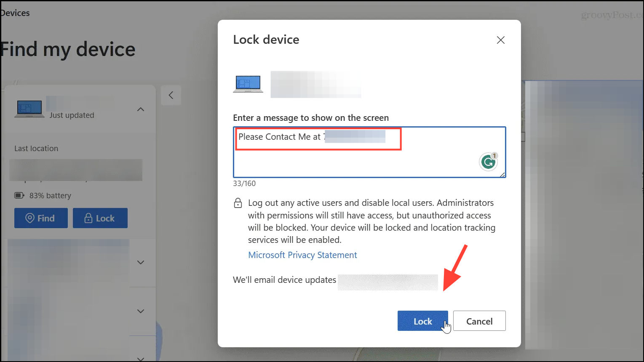Click inside the message text box

(x=369, y=152)
